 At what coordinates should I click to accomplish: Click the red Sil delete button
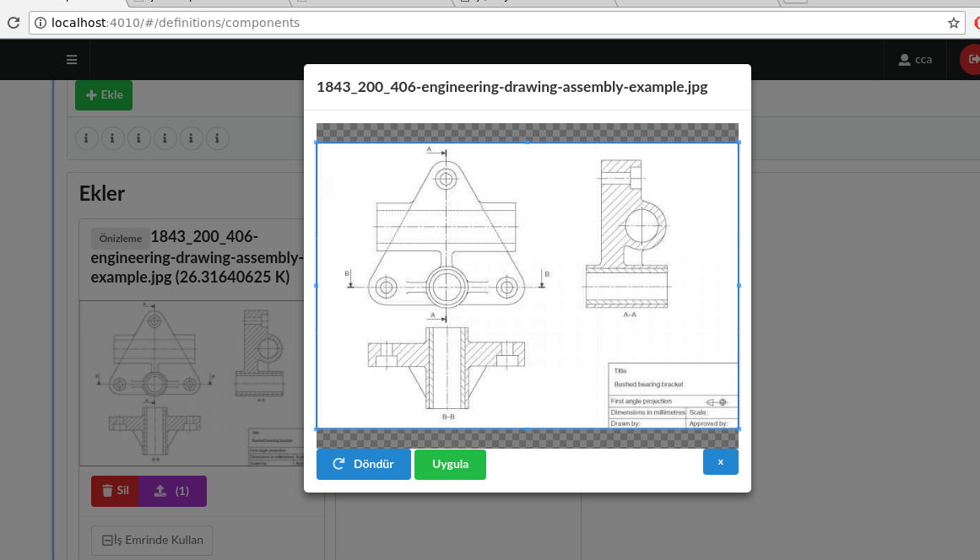click(x=115, y=491)
